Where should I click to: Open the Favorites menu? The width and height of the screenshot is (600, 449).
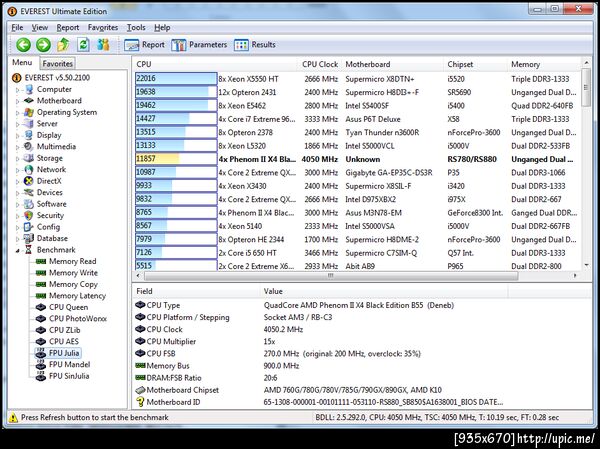(x=103, y=28)
